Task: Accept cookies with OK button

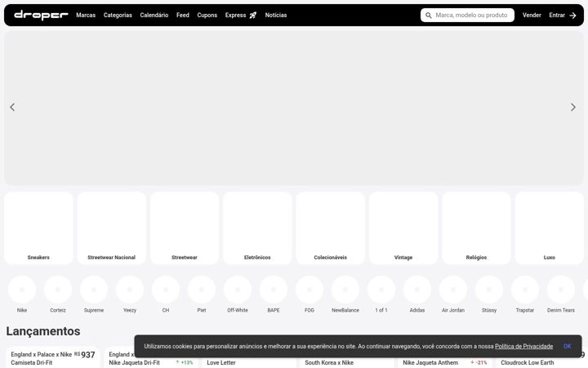Action: [567, 346]
